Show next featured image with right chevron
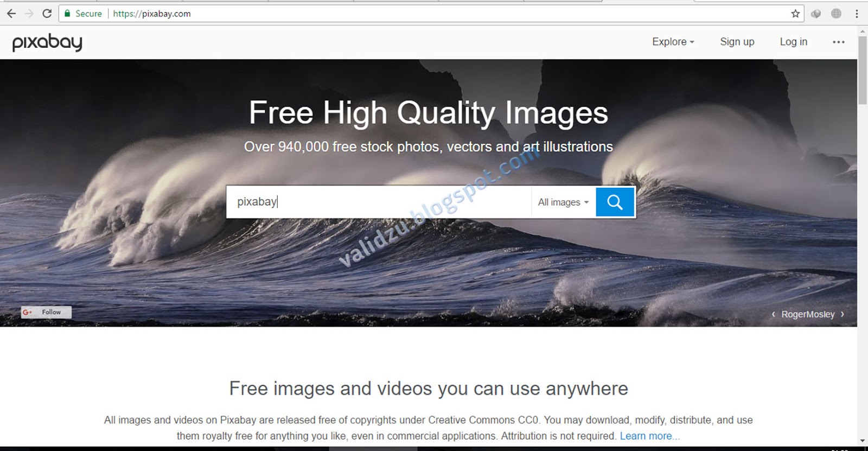Screen dimensions: 868x451 pos(843,314)
